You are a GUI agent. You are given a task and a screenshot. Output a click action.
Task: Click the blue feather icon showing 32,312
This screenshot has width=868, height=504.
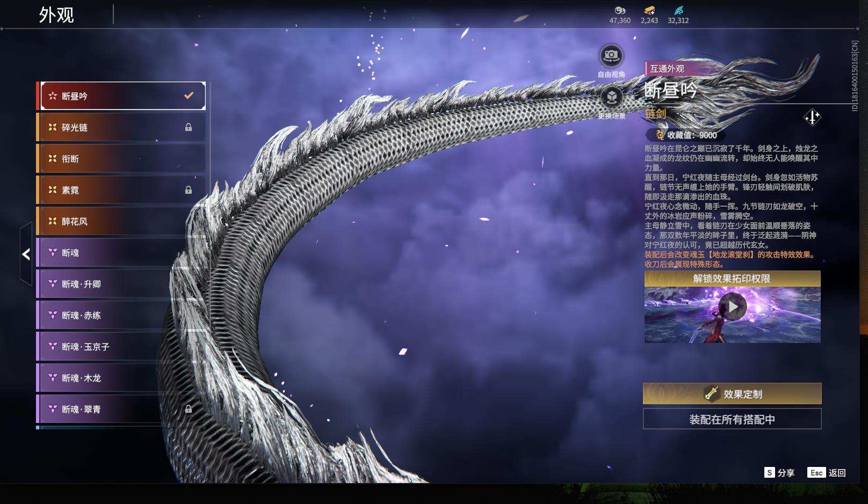click(678, 10)
